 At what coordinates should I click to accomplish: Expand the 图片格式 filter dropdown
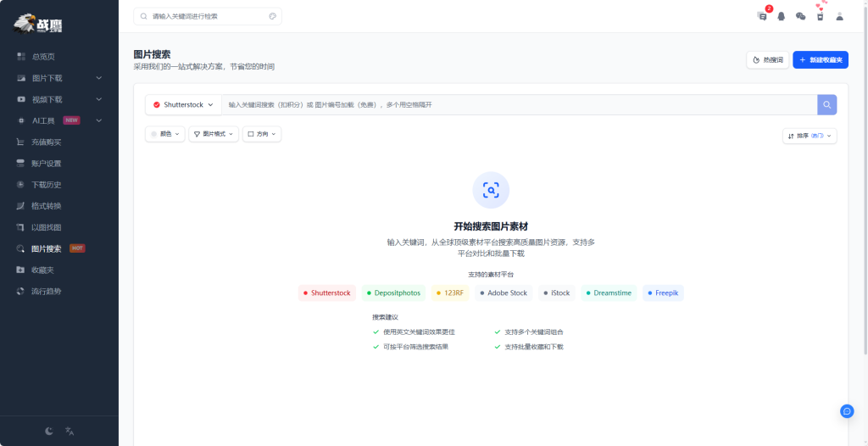click(213, 134)
